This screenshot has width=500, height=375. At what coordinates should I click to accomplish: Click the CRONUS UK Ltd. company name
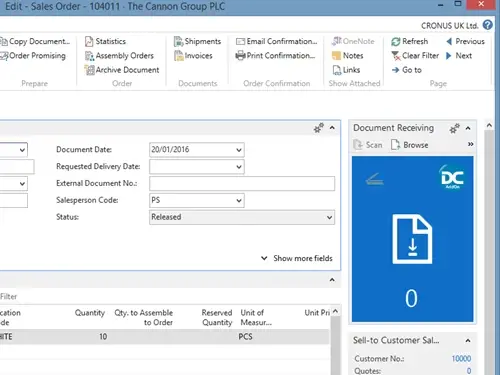coord(450,26)
